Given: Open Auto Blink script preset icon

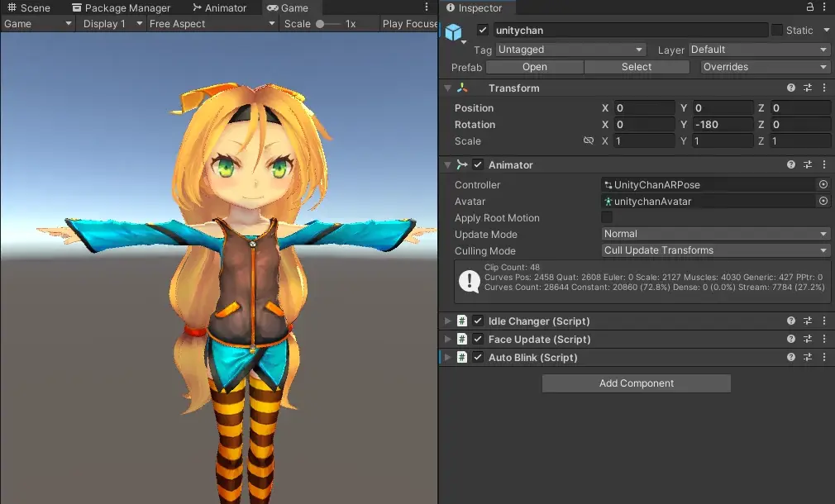Looking at the screenshot, I should pos(808,357).
